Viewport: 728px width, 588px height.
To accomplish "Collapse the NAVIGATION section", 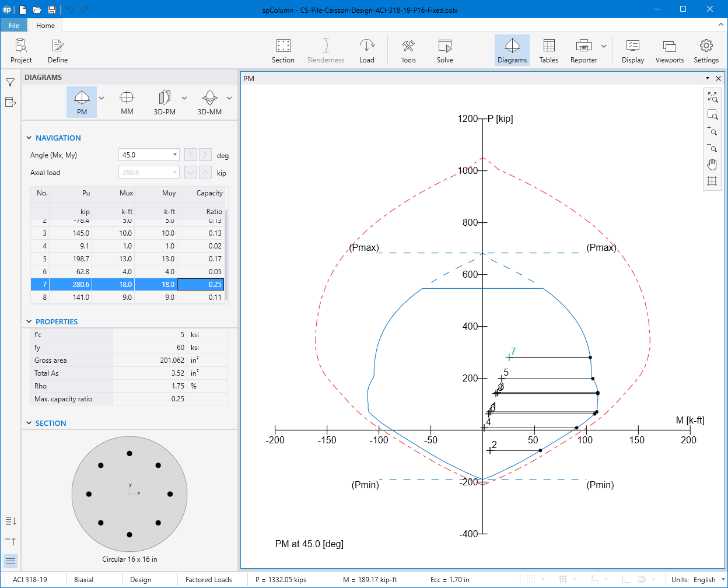I will point(29,138).
